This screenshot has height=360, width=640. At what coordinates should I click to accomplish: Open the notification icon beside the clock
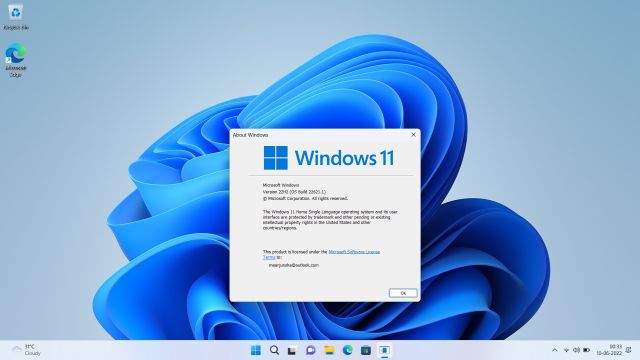(629, 350)
